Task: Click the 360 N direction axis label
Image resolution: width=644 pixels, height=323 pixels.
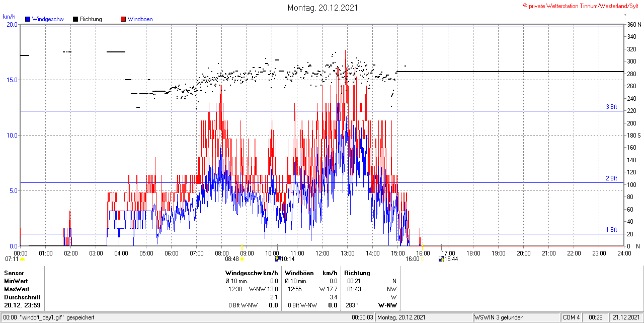Action: tap(633, 24)
